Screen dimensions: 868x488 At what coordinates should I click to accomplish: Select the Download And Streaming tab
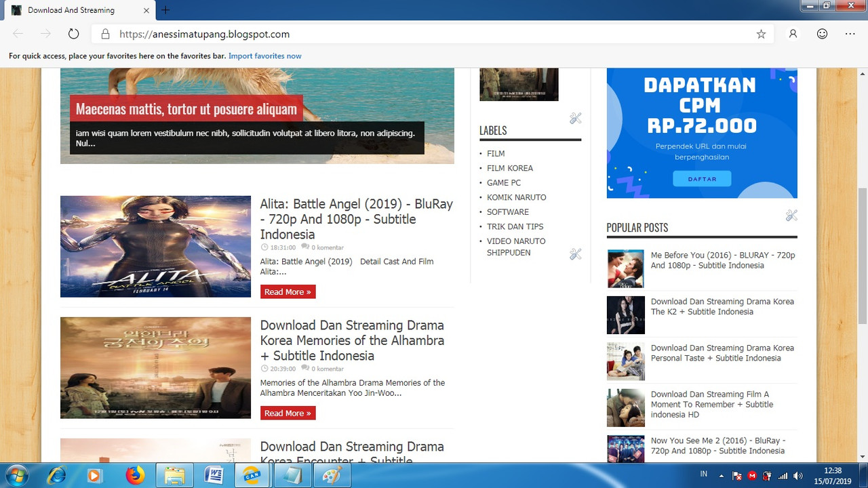point(80,10)
